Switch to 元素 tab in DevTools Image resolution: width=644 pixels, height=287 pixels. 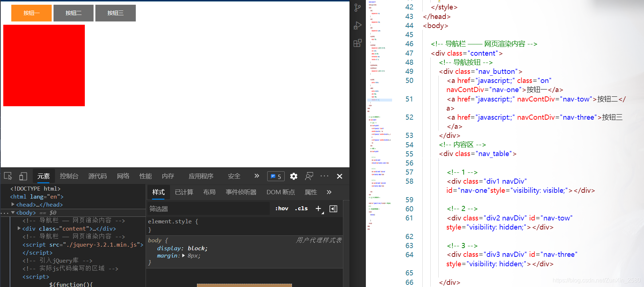[x=44, y=176]
